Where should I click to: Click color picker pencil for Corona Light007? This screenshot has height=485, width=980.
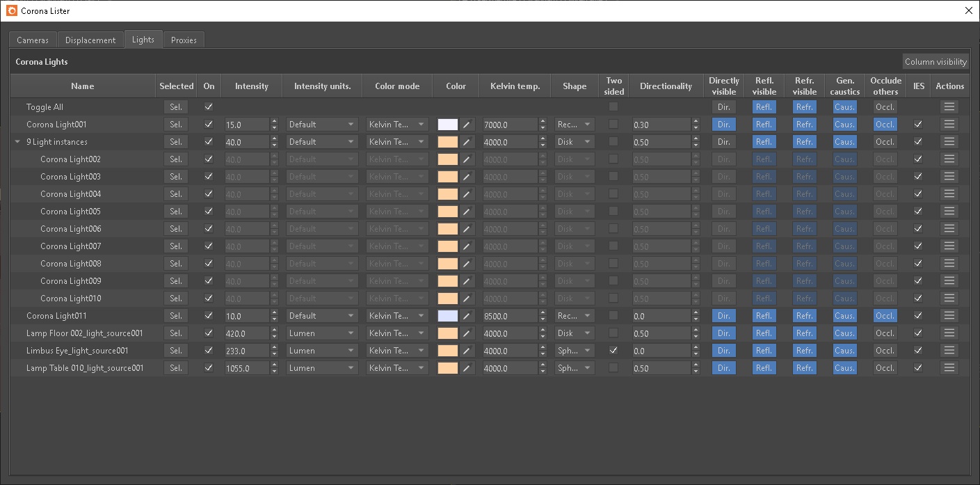[x=467, y=246]
